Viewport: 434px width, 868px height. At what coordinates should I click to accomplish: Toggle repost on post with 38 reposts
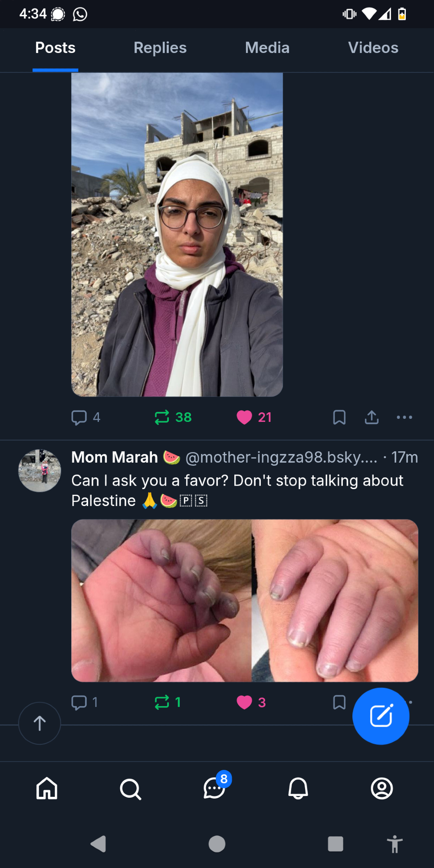point(162,418)
